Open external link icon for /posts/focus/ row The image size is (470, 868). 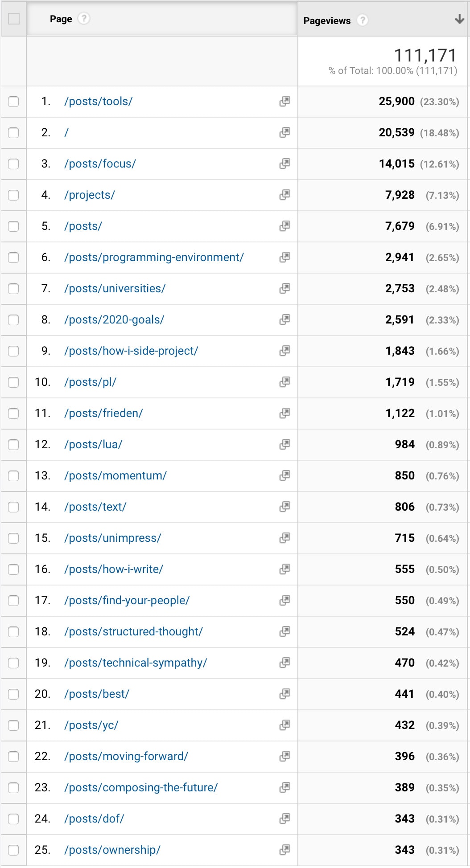[284, 164]
